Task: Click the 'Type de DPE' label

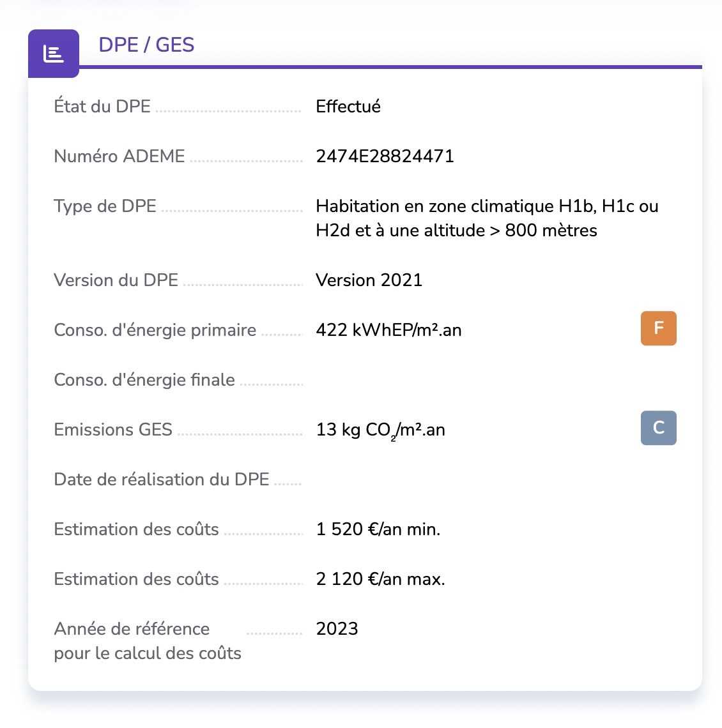Action: [105, 206]
